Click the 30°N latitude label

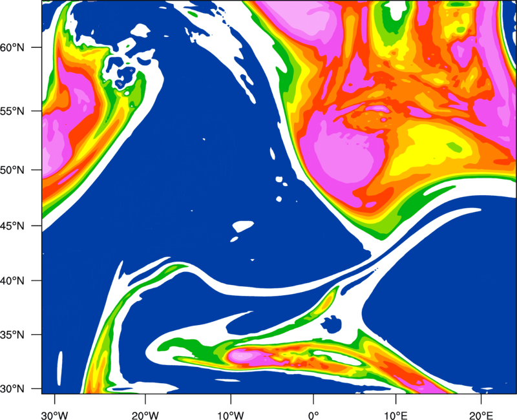tap(12, 389)
